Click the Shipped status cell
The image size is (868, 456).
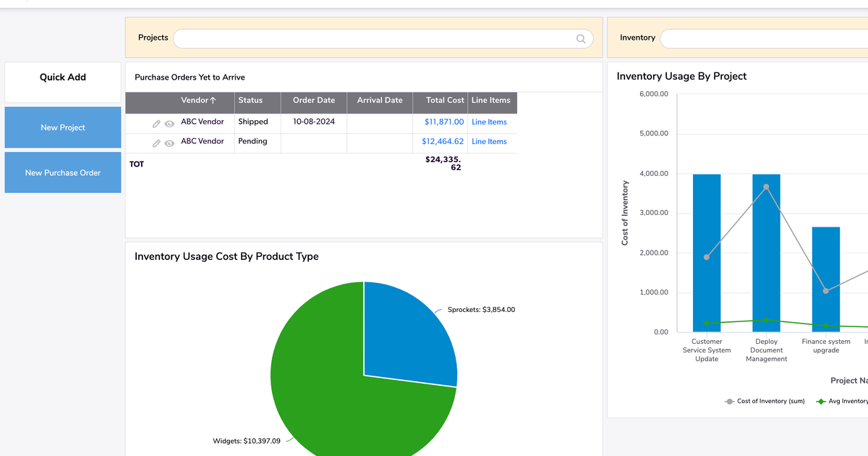click(253, 122)
